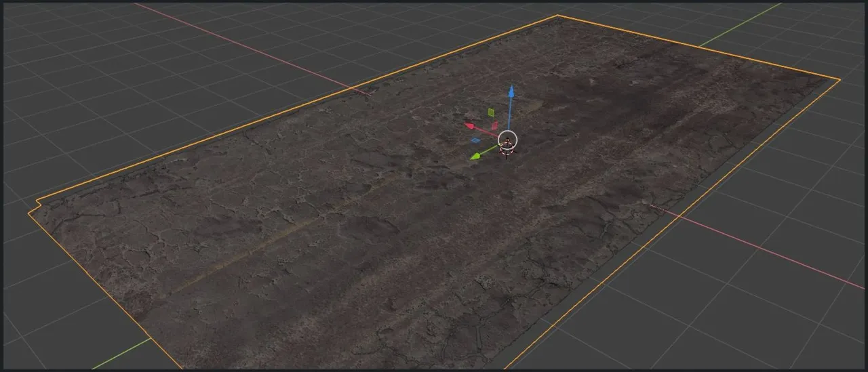Click the green Y-axis move arrow
The image size is (868, 372).
(x=477, y=156)
